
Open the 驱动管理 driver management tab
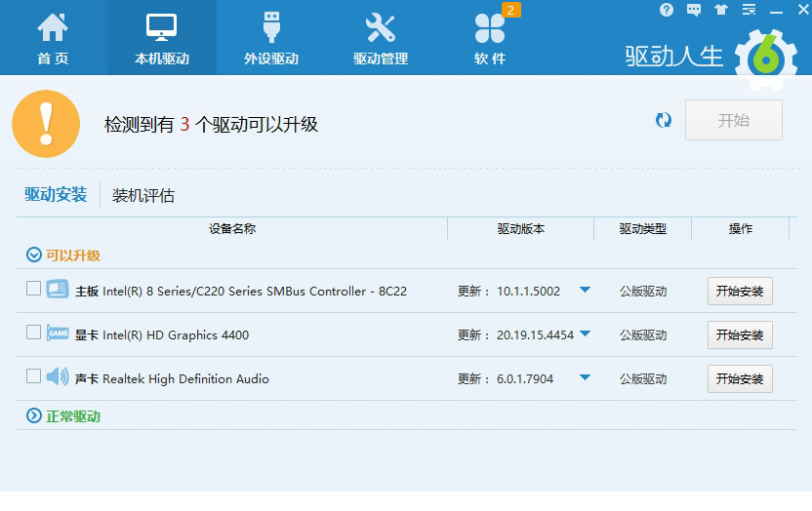pyautogui.click(x=380, y=38)
